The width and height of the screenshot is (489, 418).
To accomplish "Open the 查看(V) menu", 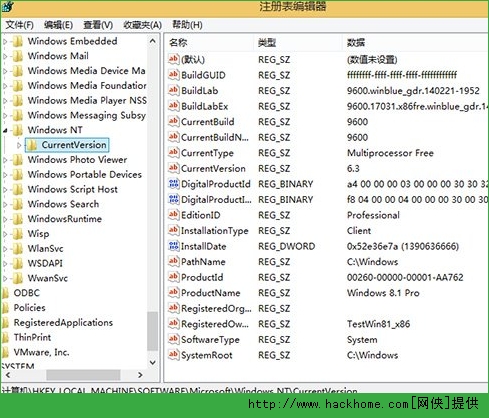I will pyautogui.click(x=98, y=25).
